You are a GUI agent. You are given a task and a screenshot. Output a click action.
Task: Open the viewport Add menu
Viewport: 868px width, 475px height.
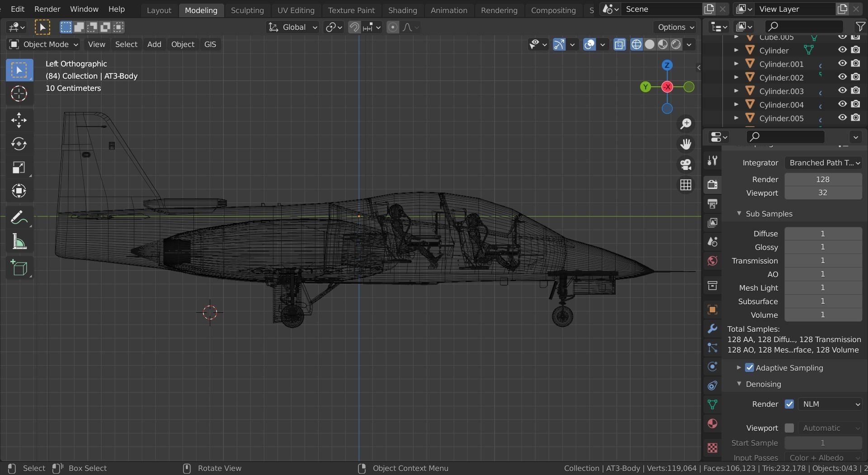point(154,44)
